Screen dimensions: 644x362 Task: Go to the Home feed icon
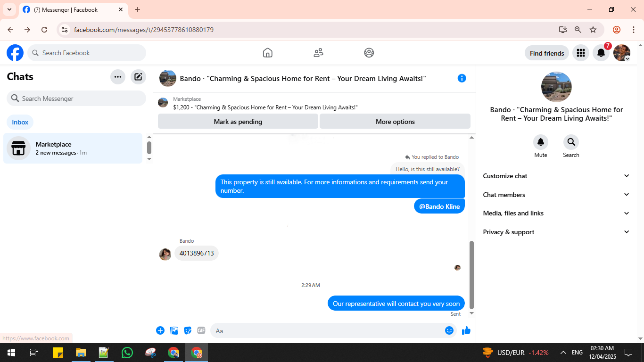pyautogui.click(x=267, y=53)
